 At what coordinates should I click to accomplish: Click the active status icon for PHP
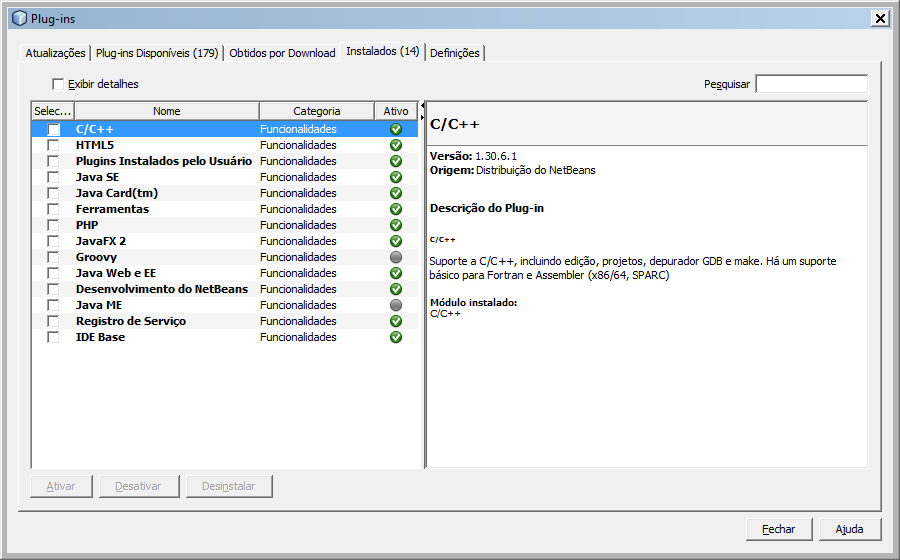point(395,225)
